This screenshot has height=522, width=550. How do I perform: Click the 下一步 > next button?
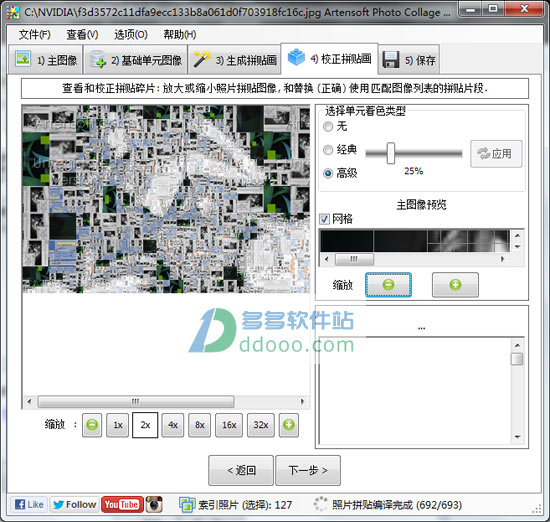[x=308, y=470]
